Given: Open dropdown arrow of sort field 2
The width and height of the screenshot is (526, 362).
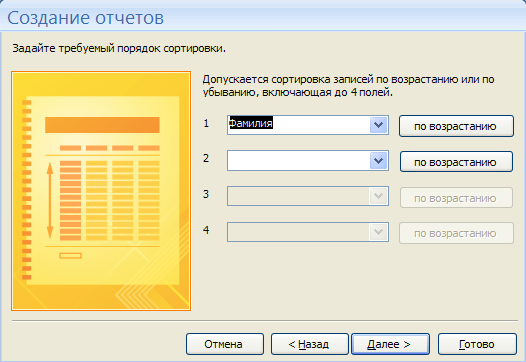Looking at the screenshot, I should (x=379, y=161).
